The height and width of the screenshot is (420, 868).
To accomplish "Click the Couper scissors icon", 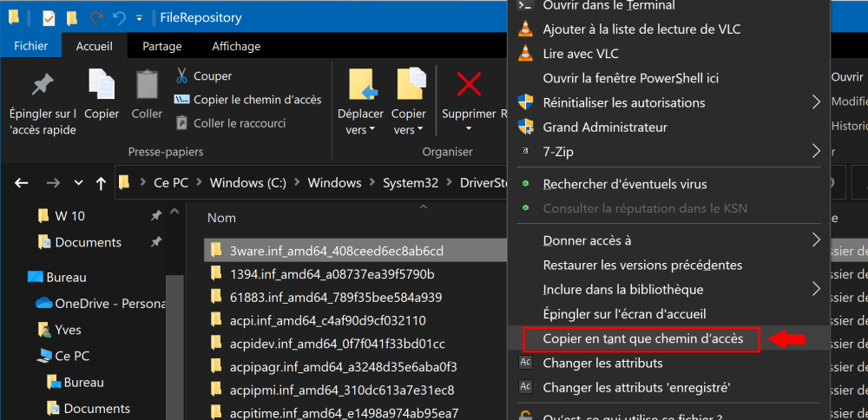I will point(181,75).
